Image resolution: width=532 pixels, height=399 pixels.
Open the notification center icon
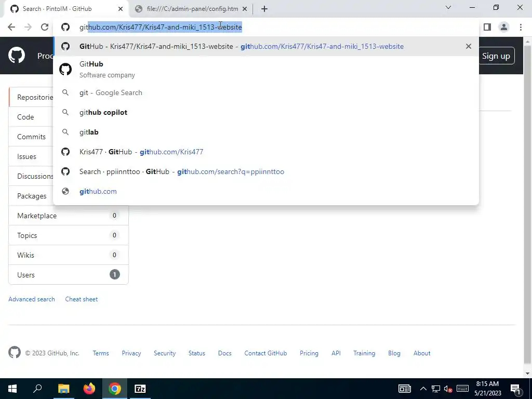(x=515, y=389)
